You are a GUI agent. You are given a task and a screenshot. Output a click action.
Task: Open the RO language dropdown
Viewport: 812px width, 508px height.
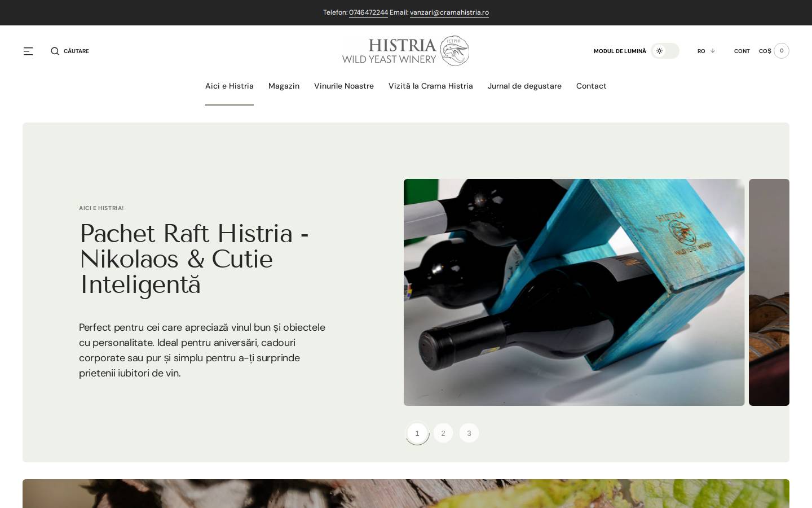[x=706, y=51]
